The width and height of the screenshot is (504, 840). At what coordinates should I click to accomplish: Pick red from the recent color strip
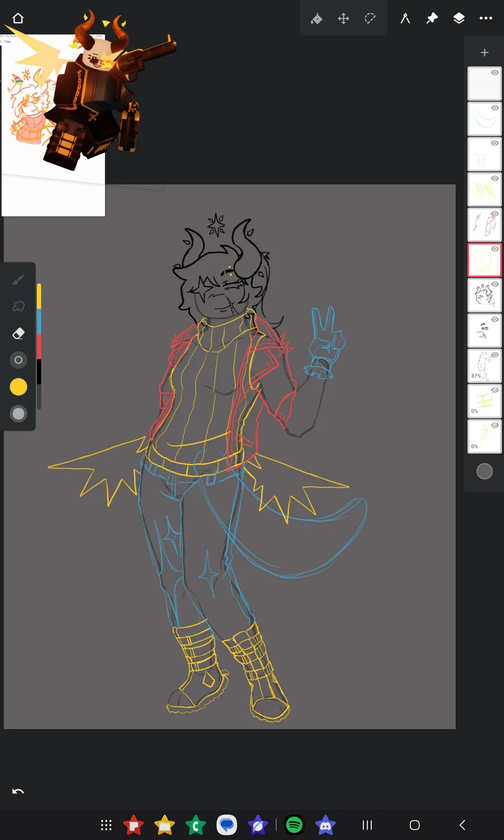pos(39,347)
